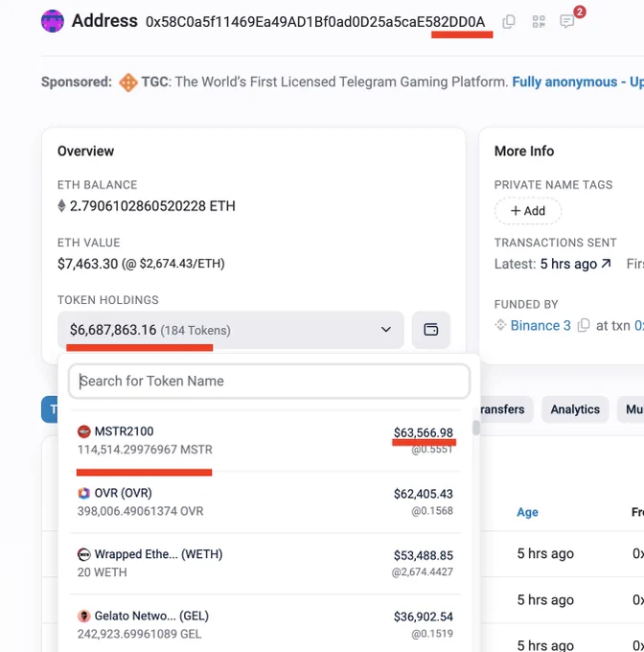Click the OVR token icon
This screenshot has width=644, height=652.
point(84,493)
